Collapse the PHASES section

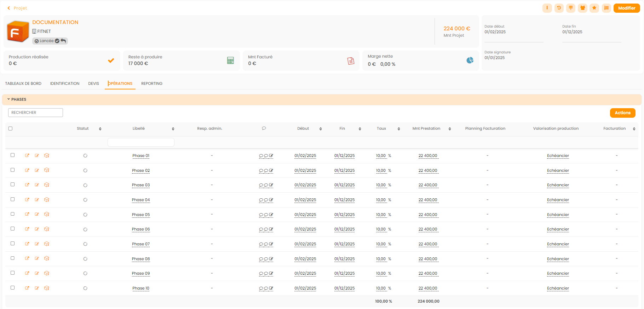coord(8,99)
